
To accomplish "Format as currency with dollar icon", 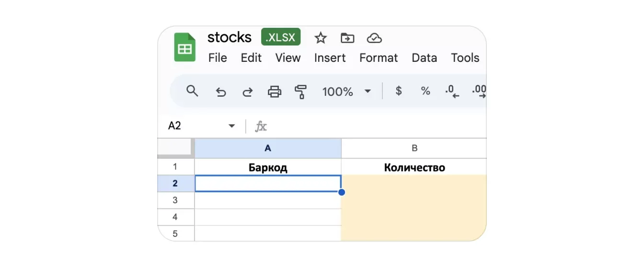I will pos(398,91).
